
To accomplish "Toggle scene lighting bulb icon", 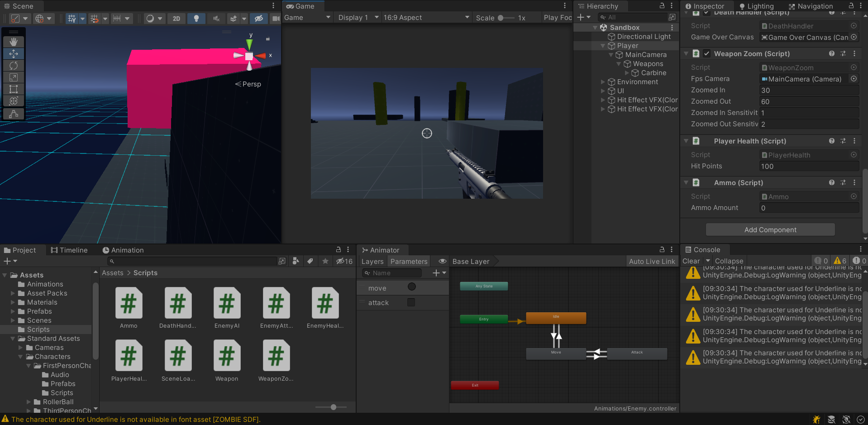I will pyautogui.click(x=196, y=19).
